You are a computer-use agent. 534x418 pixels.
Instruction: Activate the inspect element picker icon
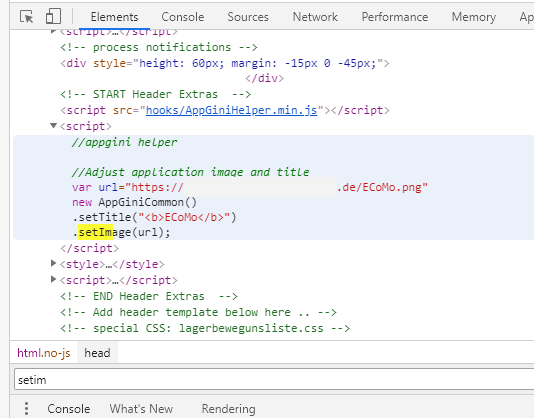(27, 16)
